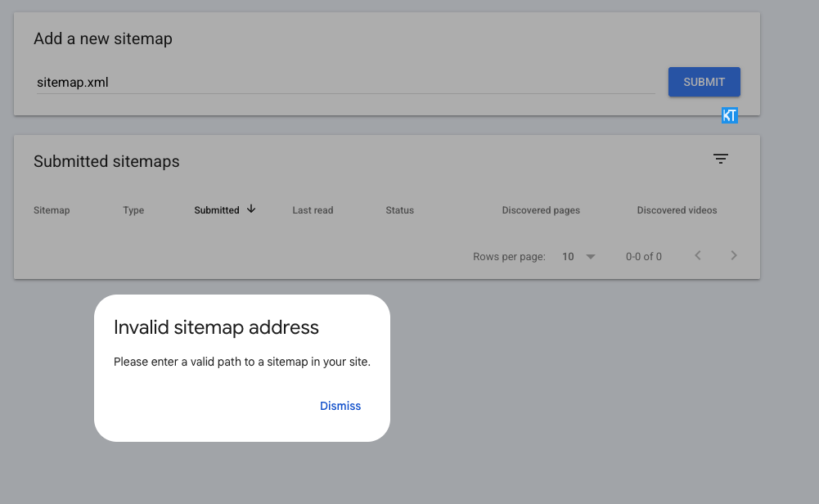Focus the sitemap URL input field

[346, 83]
